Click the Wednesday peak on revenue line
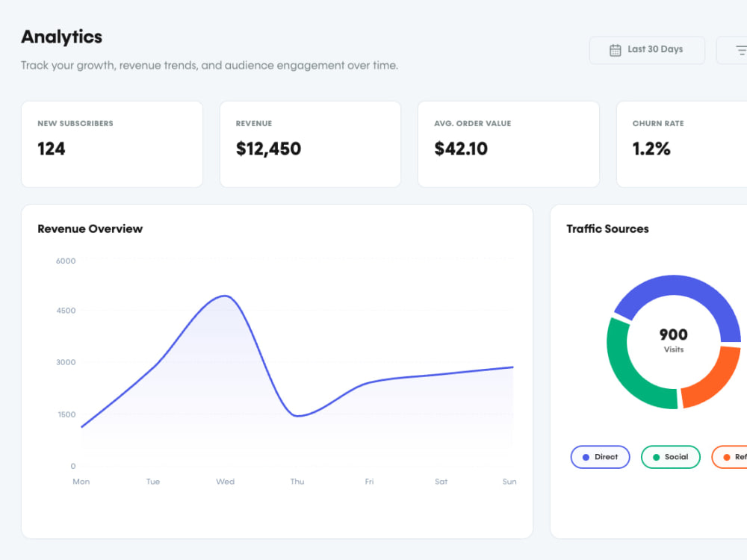747x560 pixels. click(x=225, y=296)
